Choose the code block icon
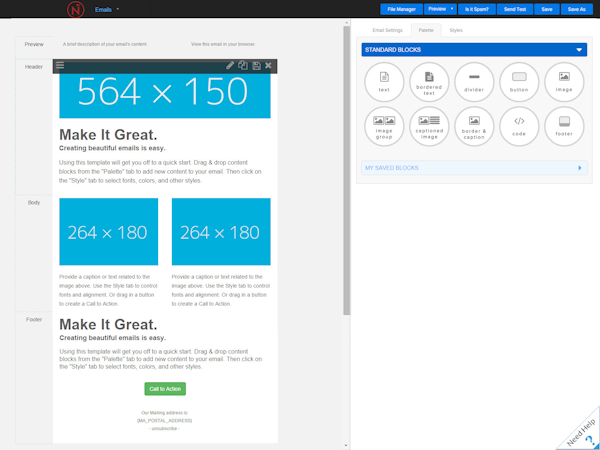600x450 pixels. coord(519,126)
